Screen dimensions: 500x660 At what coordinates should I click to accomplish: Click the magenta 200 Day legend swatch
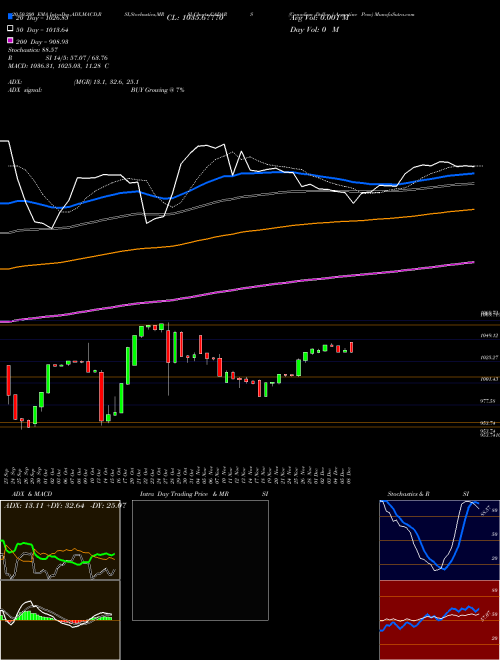click(x=11, y=40)
